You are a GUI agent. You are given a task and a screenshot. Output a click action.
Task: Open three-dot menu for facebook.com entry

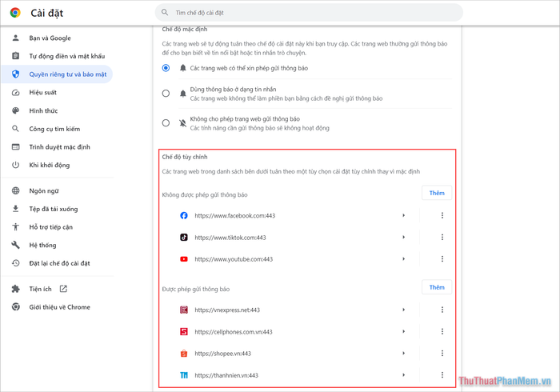pos(442,215)
